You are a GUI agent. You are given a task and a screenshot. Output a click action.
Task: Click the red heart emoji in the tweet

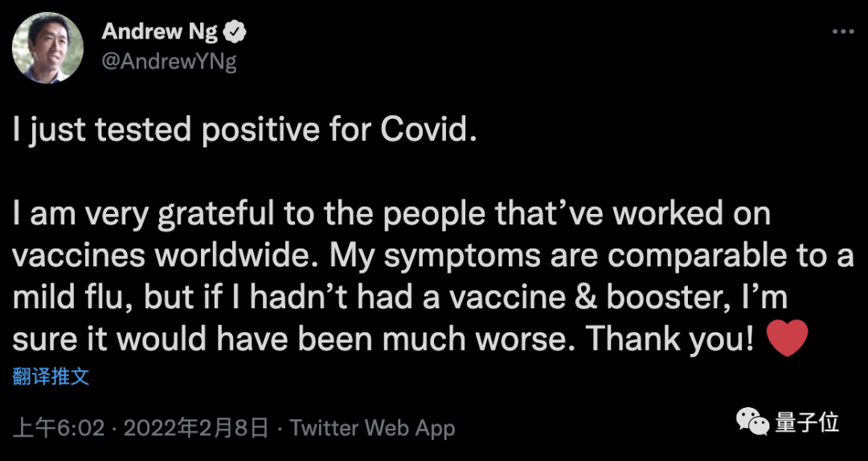point(788,340)
